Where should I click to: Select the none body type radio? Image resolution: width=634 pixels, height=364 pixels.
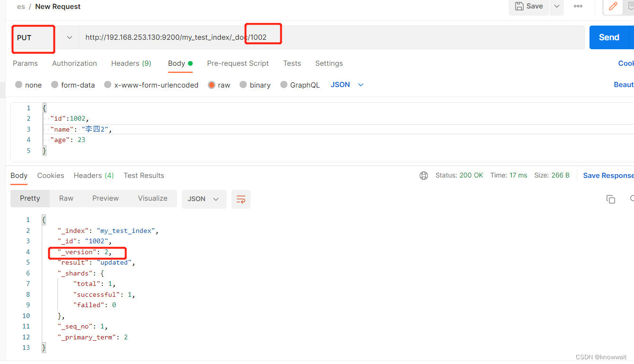[19, 85]
